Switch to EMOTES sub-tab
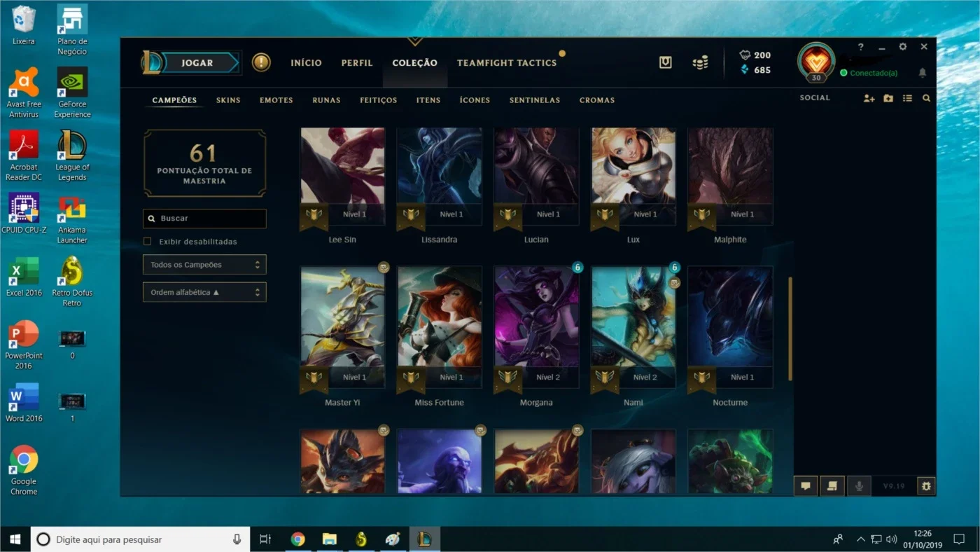 [x=276, y=100]
